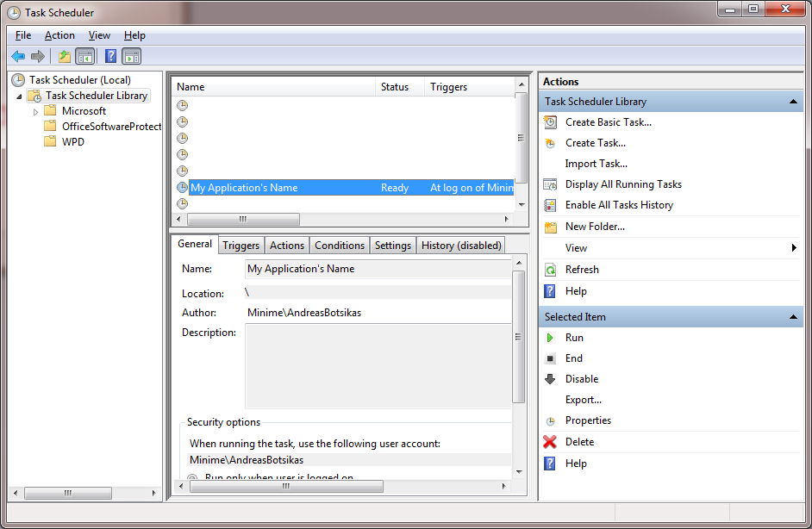This screenshot has height=529, width=812.
Task: Click the task list horizontal scrollbar thumb
Action: [x=243, y=220]
